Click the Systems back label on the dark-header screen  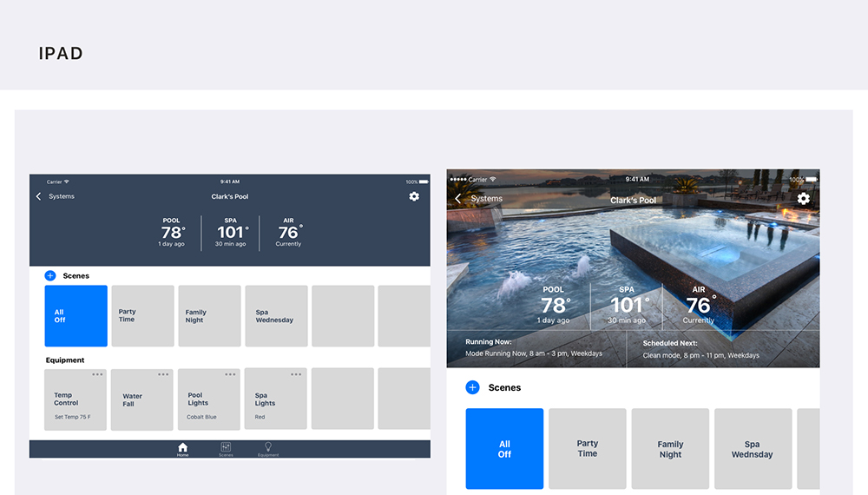(62, 196)
